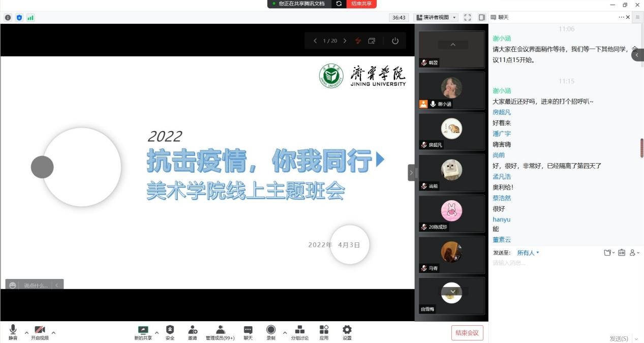Open the 聊天 chat toolbar item
644x343 pixels.
248,332
